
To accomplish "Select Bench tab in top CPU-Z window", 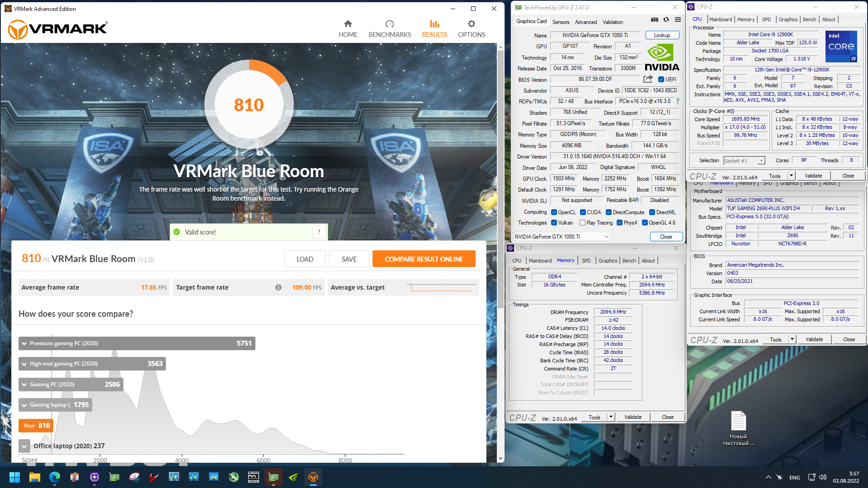I will click(x=809, y=19).
